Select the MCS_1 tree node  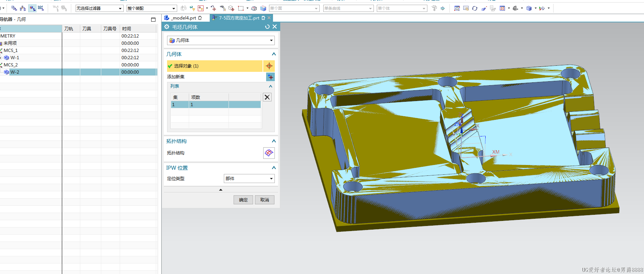[11, 50]
